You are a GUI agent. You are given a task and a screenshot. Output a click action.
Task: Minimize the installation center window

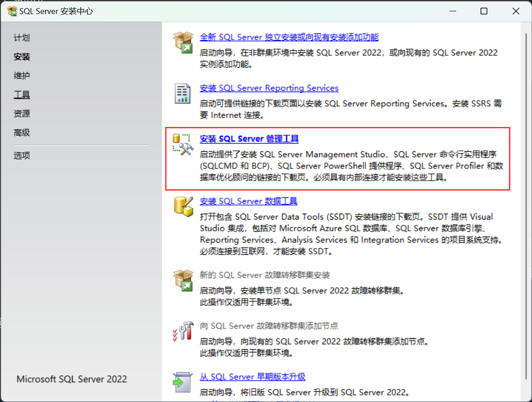click(453, 11)
